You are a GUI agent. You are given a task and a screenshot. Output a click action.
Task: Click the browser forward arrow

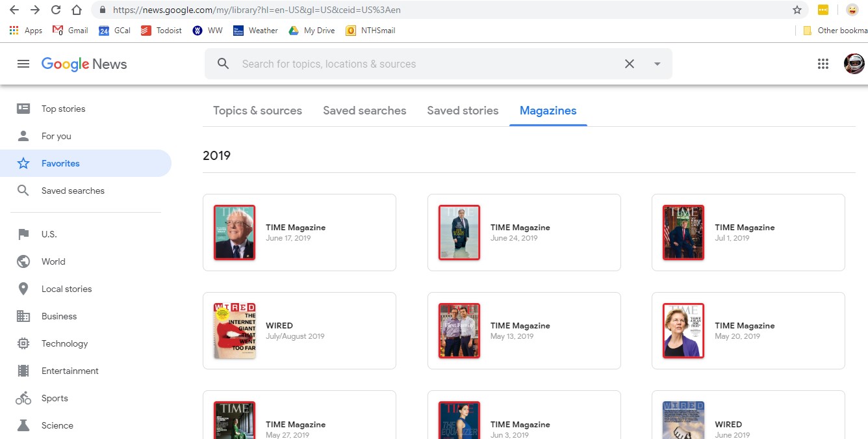pos(35,10)
